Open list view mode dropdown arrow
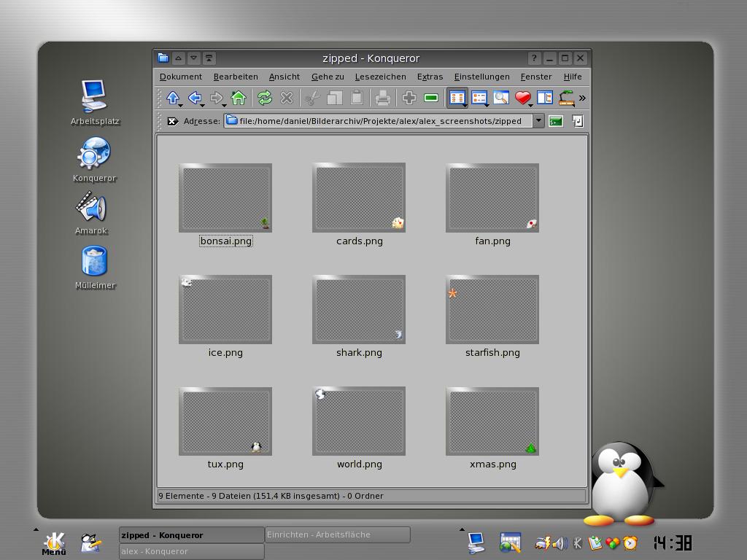 click(x=487, y=105)
